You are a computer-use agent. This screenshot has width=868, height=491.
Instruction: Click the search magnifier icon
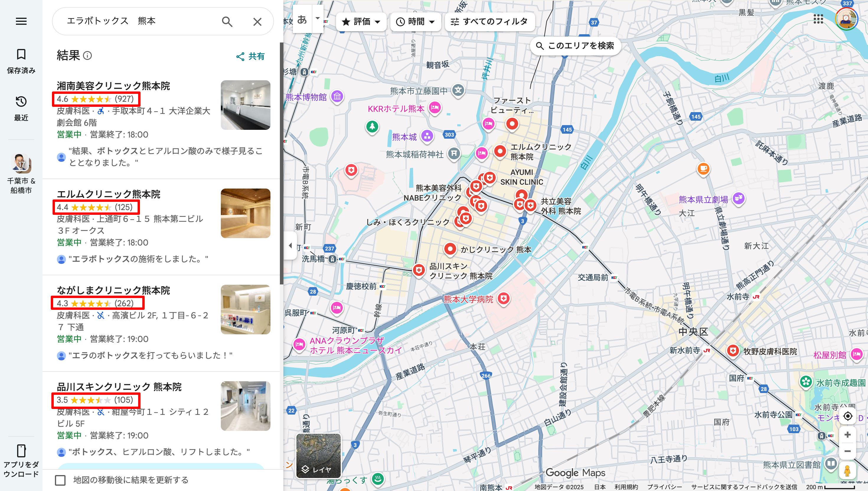click(x=227, y=22)
